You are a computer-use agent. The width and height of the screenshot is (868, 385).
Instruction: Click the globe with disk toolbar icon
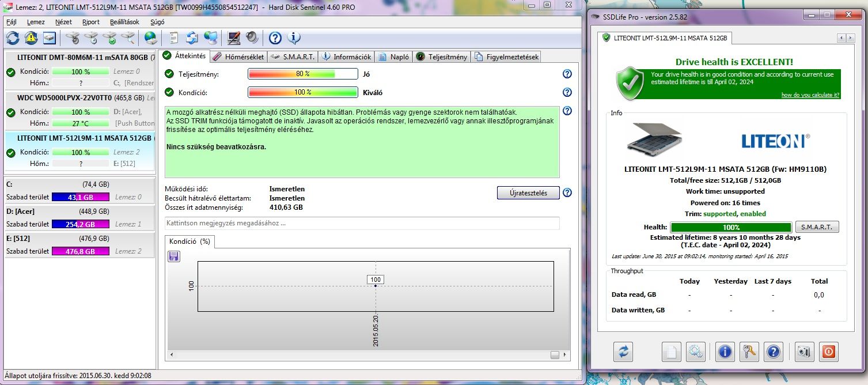coord(151,38)
